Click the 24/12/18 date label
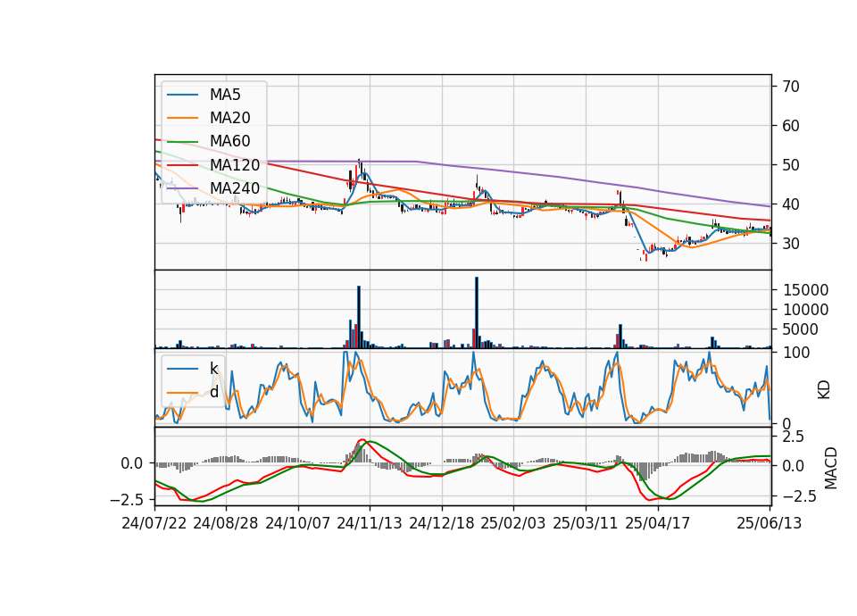 tap(442, 523)
